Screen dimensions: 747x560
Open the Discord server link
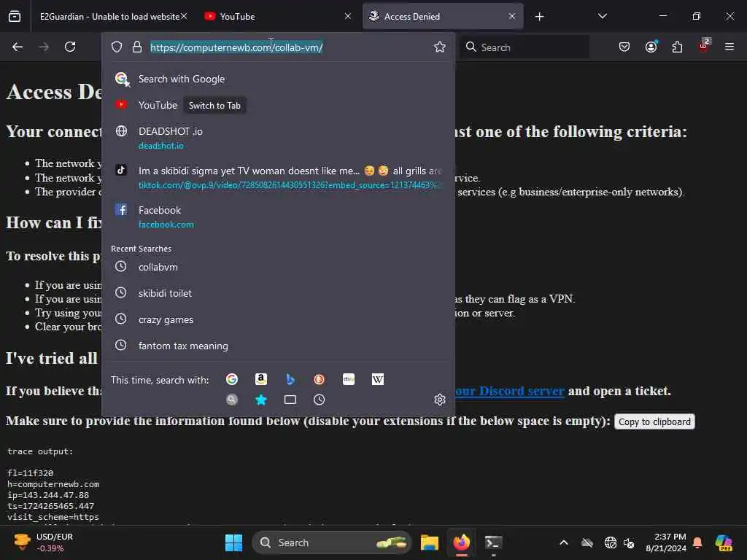tap(508, 391)
